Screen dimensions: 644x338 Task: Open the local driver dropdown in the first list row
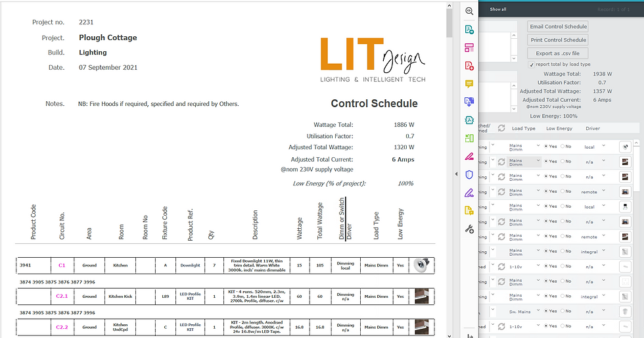(604, 146)
